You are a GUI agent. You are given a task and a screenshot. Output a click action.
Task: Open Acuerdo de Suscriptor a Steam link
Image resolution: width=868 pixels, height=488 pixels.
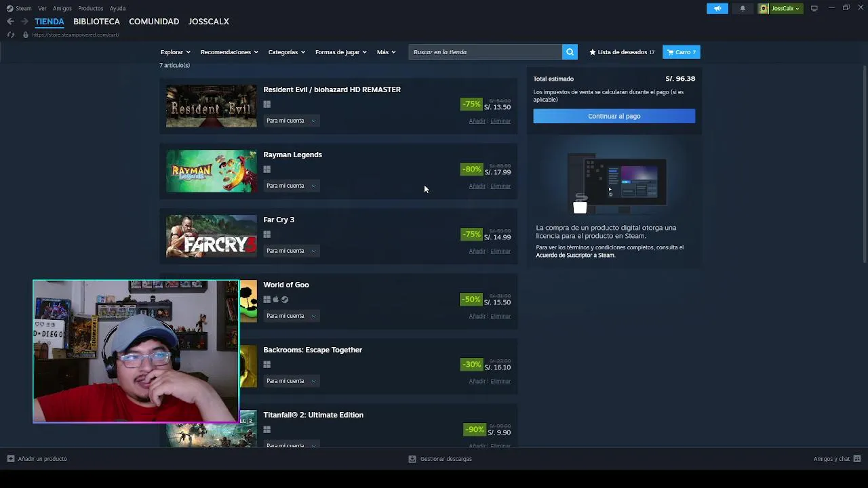pyautogui.click(x=575, y=256)
